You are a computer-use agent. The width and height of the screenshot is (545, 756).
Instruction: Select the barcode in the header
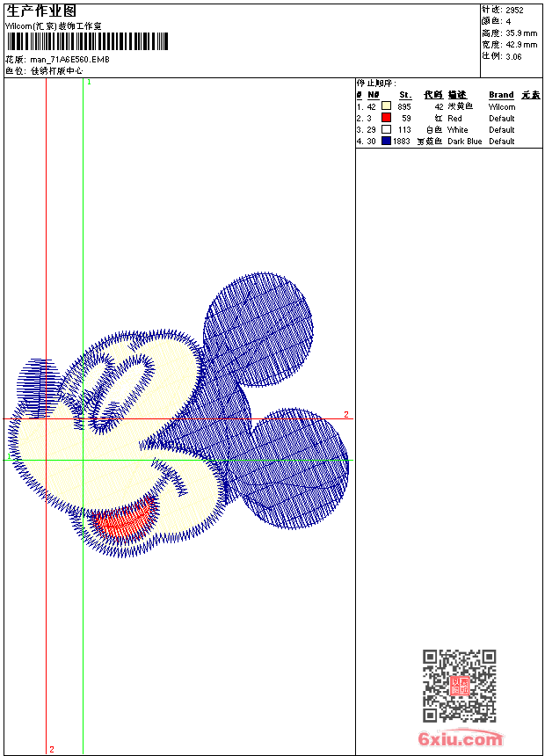(87, 41)
